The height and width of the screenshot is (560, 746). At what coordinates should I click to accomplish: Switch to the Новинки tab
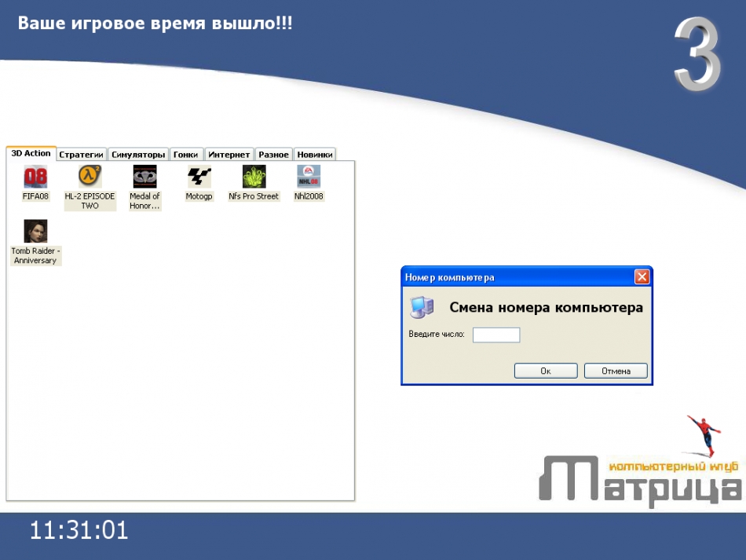(315, 155)
